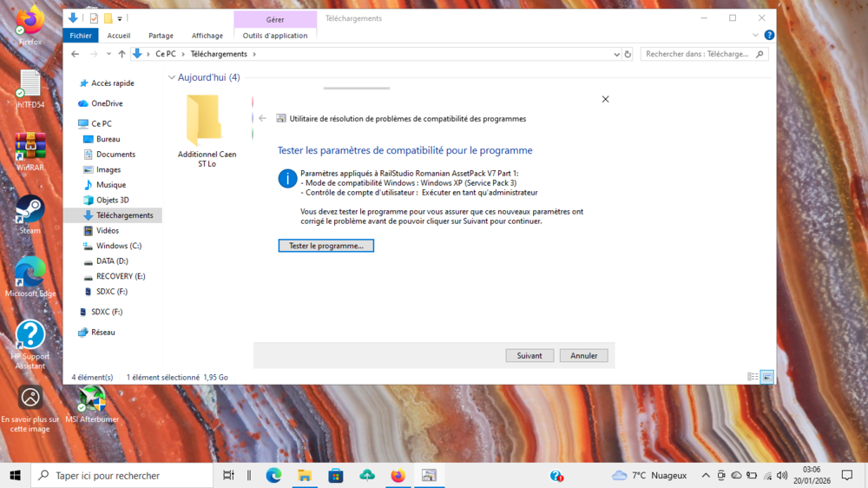
Task: Click search magnifier in Explorer search box
Action: (759, 55)
